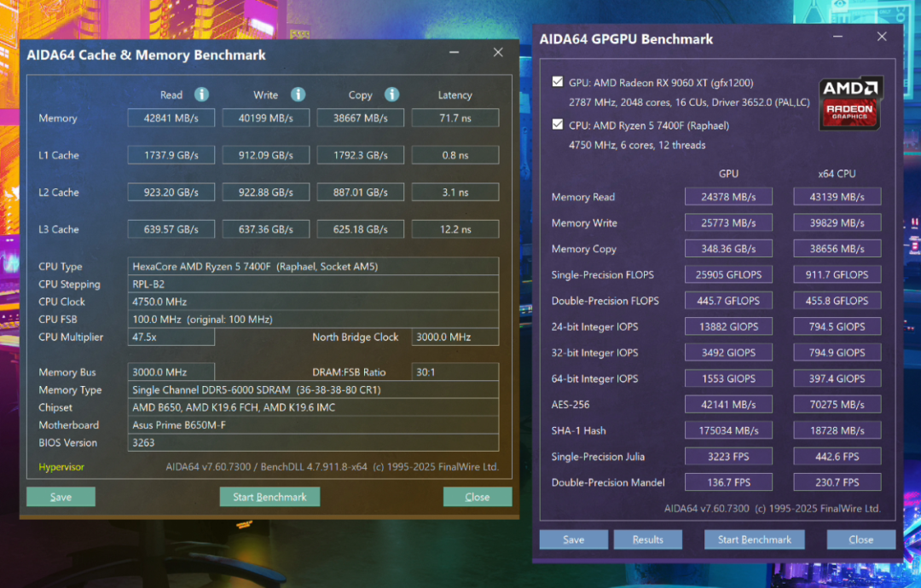Image resolution: width=921 pixels, height=588 pixels.
Task: Save Cache & Memory Benchmark results
Action: click(x=61, y=497)
